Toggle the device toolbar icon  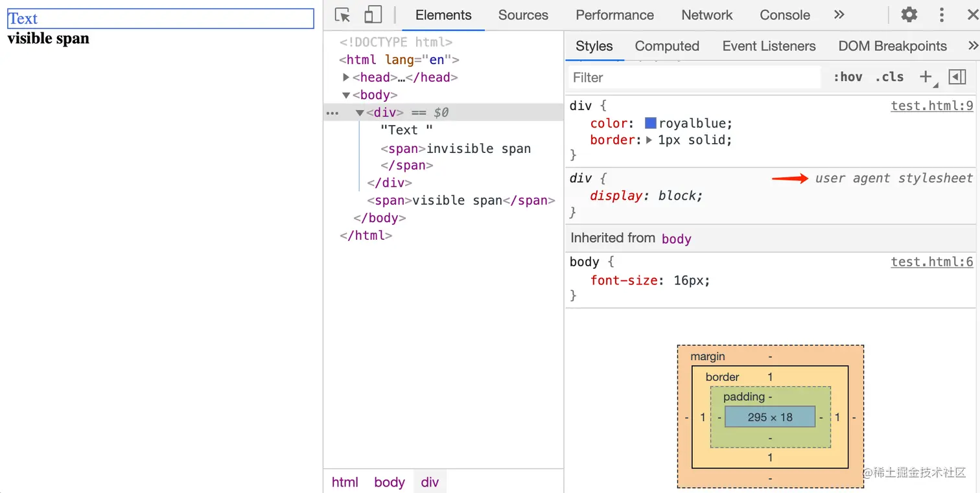point(373,15)
